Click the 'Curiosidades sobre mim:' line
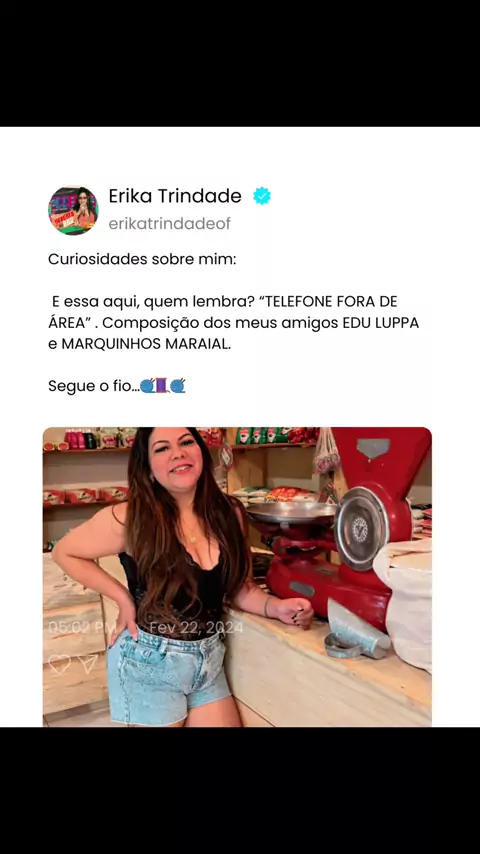Screen dimensions: 480x854 click(142, 259)
